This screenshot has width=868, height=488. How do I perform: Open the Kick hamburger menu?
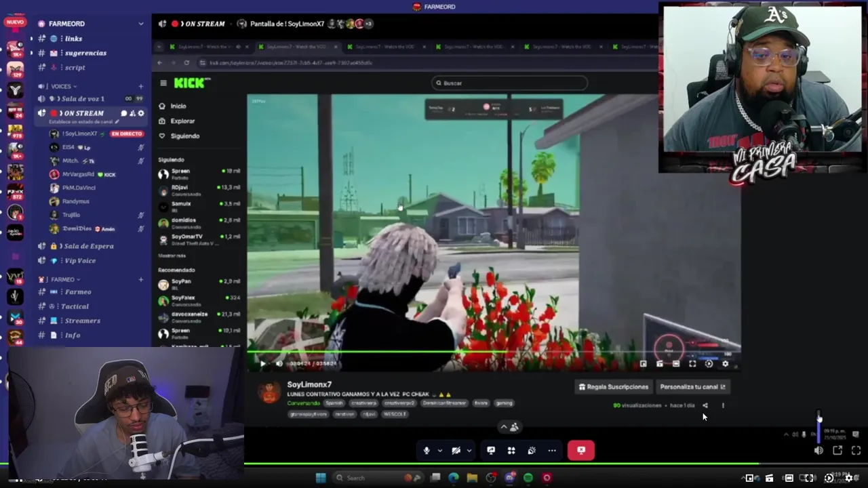coord(163,83)
